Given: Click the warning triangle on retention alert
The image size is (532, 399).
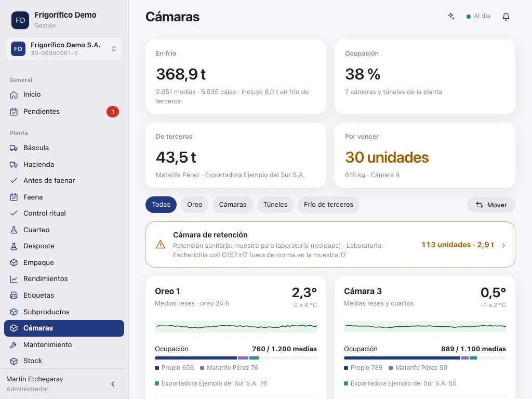Looking at the screenshot, I should click(161, 245).
